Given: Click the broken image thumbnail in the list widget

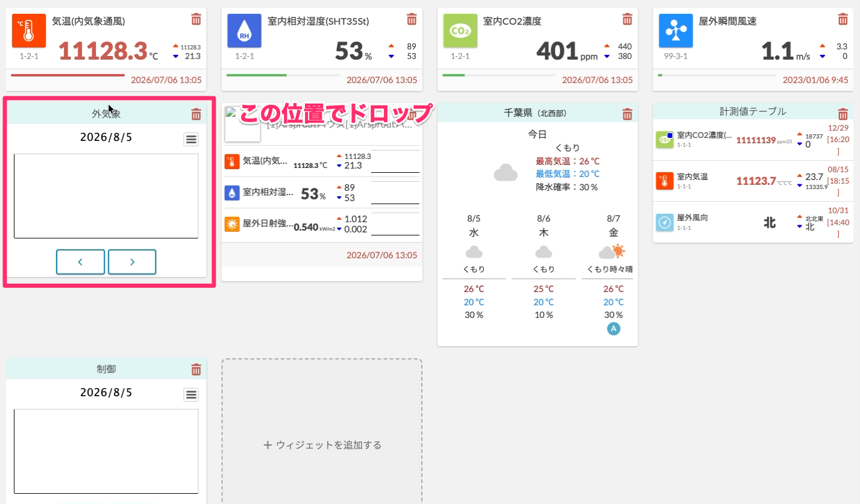Looking at the screenshot, I should point(242,124).
